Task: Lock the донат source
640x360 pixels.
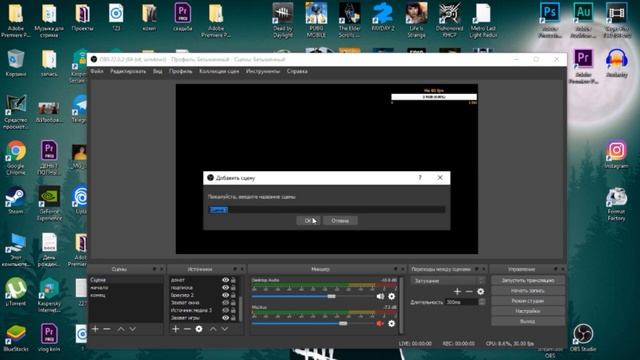Action: coord(233,280)
